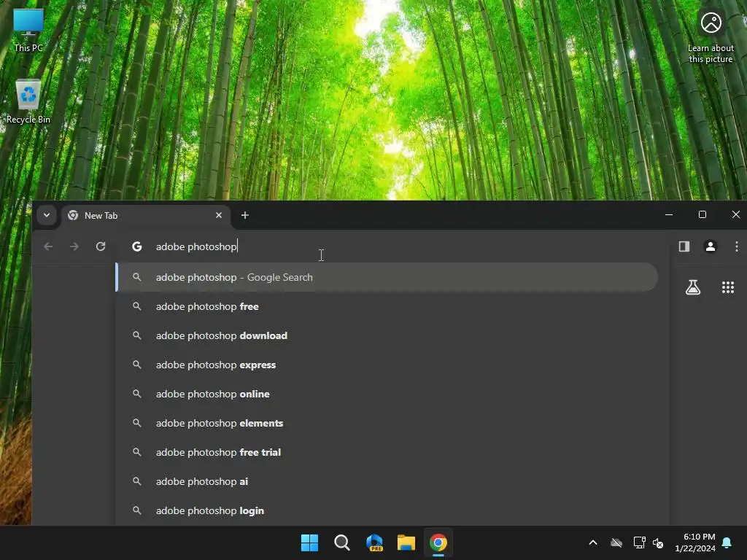Close the New Tab tab
The width and height of the screenshot is (747, 560).
pyautogui.click(x=219, y=215)
